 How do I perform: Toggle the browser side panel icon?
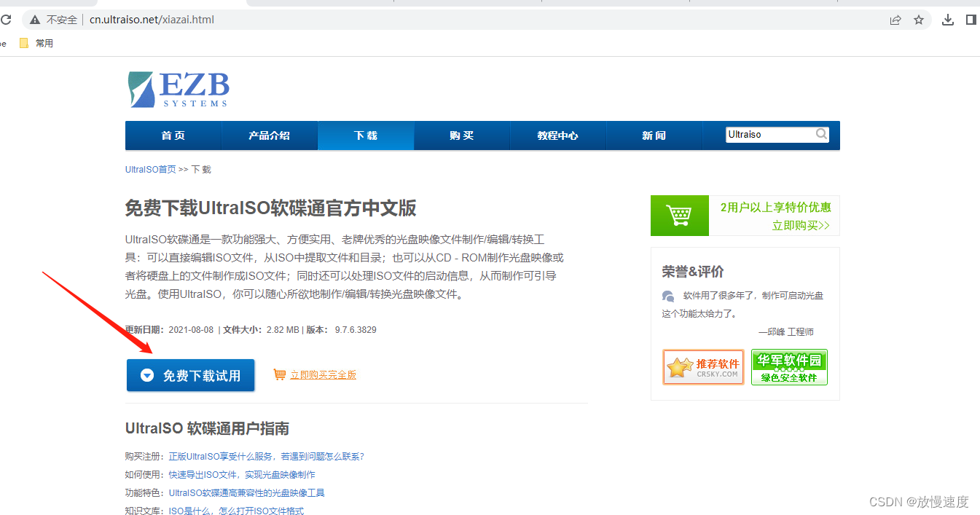tap(971, 20)
